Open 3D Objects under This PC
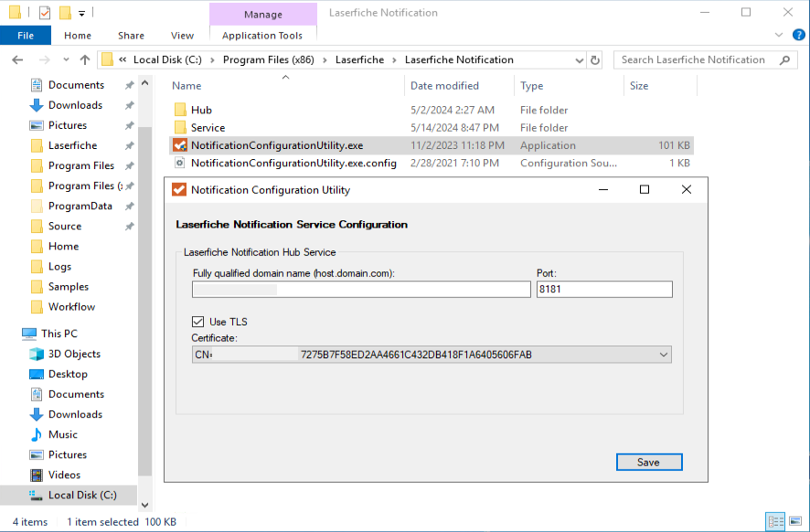The width and height of the screenshot is (810, 532). click(74, 353)
